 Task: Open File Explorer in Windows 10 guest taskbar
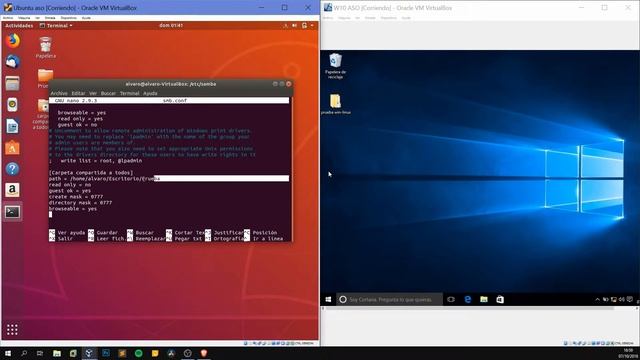tap(484, 299)
